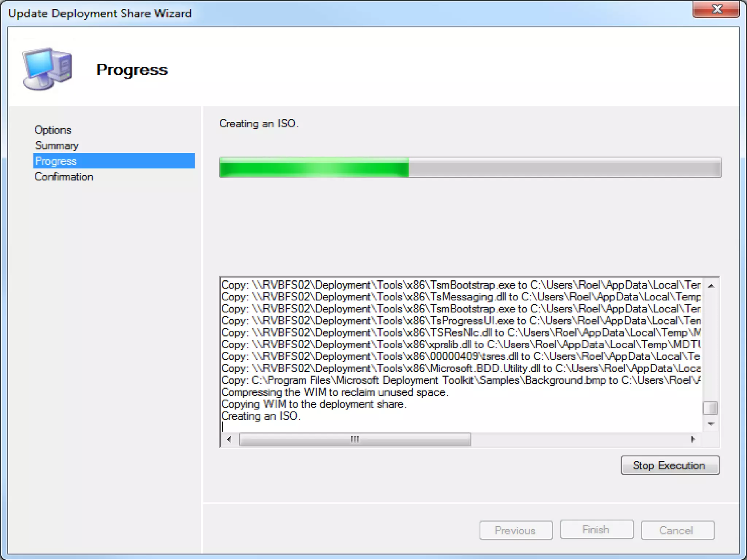Click the Progress page heading text
747x560 pixels.
132,70
